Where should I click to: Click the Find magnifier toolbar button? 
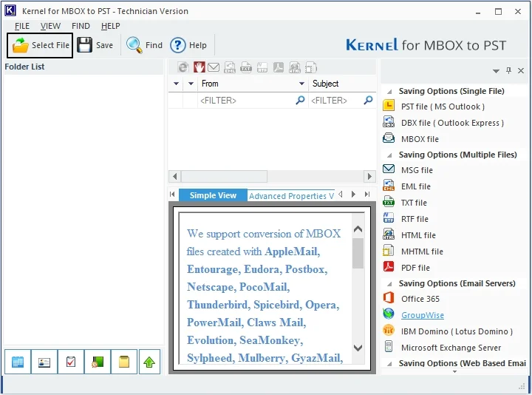pyautogui.click(x=144, y=45)
